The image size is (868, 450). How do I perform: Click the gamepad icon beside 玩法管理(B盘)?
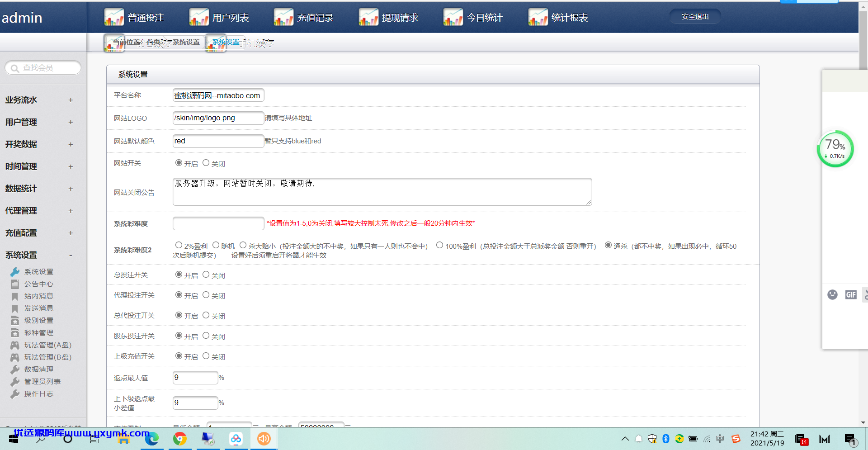[x=15, y=357]
